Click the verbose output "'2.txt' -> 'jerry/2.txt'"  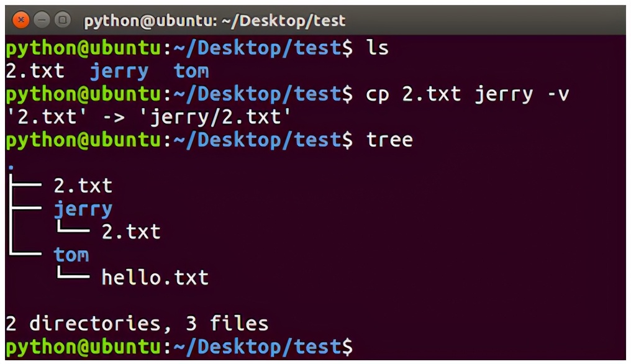click(x=148, y=117)
